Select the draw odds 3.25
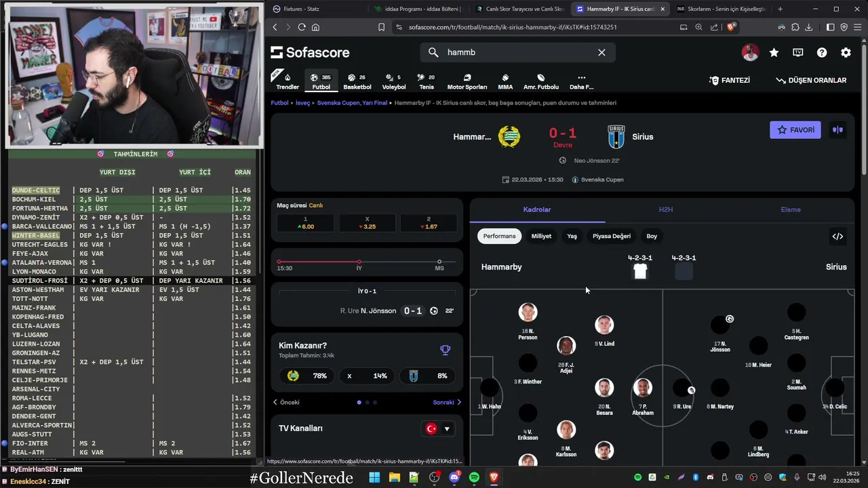 pyautogui.click(x=367, y=223)
